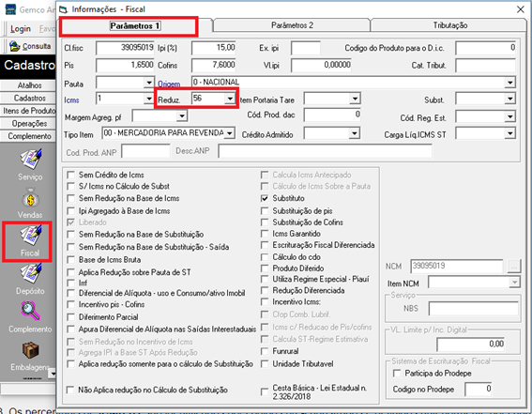Click the Consulta toolbar icon
This screenshot has height=414, width=532.
coord(15,46)
